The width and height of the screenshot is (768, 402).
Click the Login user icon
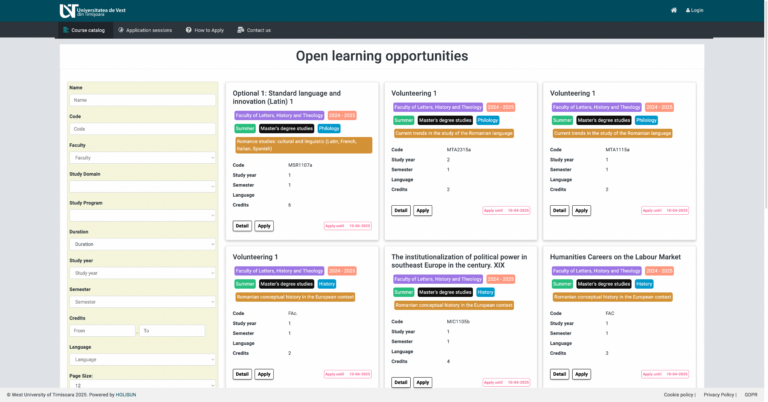tap(687, 10)
